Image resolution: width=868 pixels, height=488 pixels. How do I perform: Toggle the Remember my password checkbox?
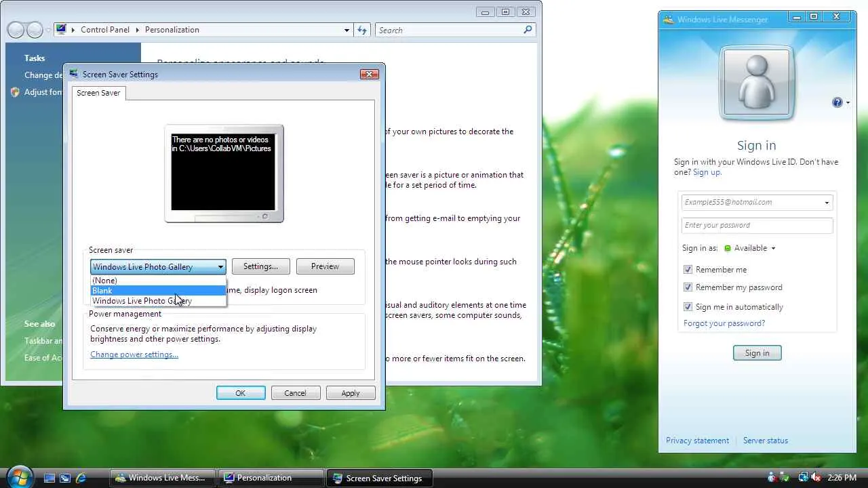[688, 287]
